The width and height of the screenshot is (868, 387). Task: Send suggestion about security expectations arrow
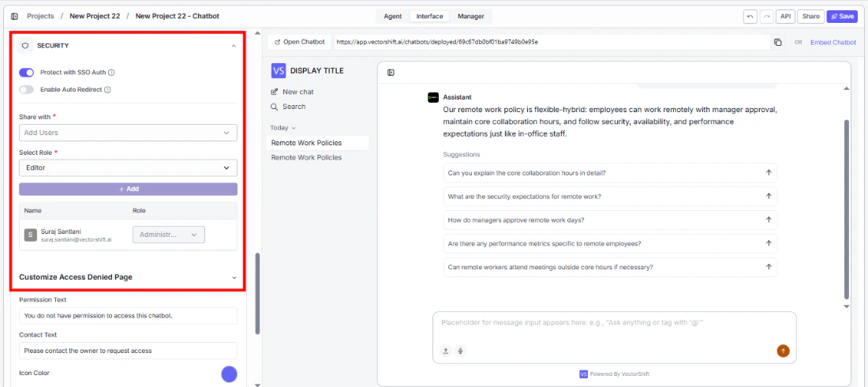[x=769, y=197]
